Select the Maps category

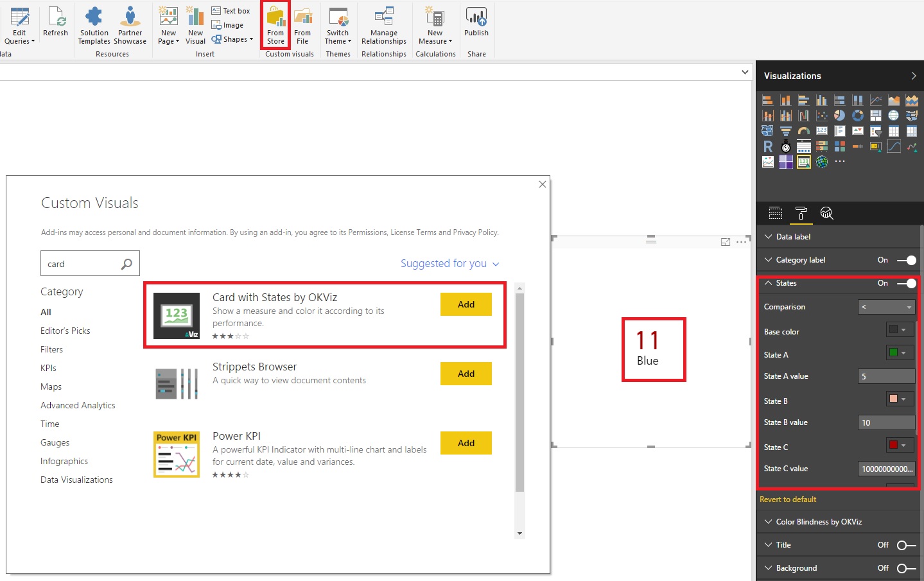pyautogui.click(x=51, y=386)
